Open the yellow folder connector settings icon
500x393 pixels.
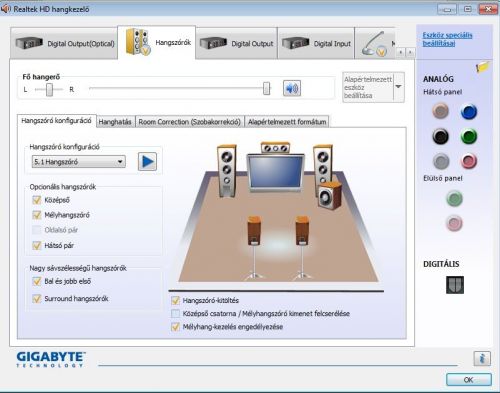click(x=482, y=67)
